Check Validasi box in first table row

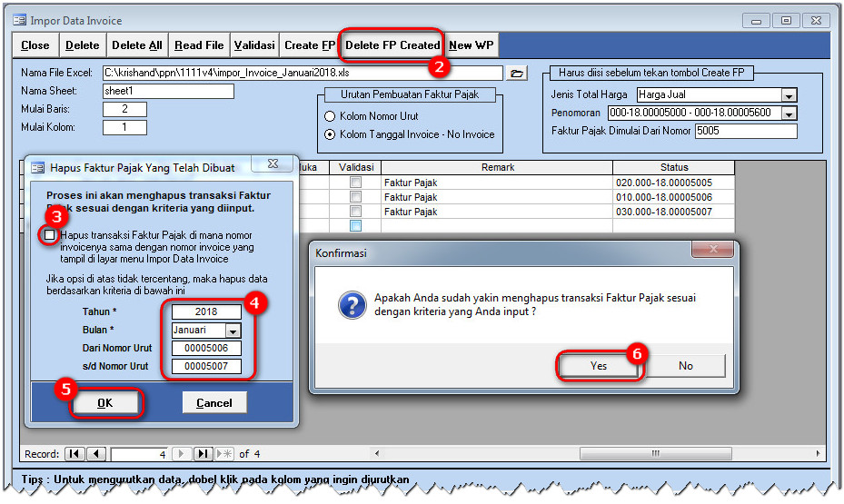pos(356,183)
